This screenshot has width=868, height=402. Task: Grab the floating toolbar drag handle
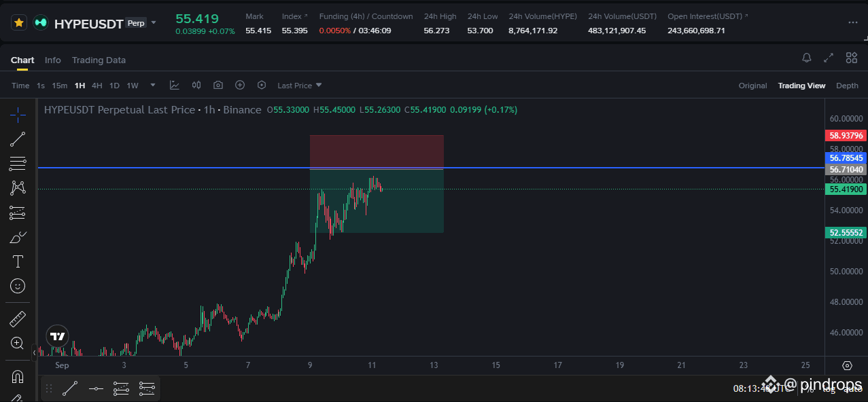[49, 389]
